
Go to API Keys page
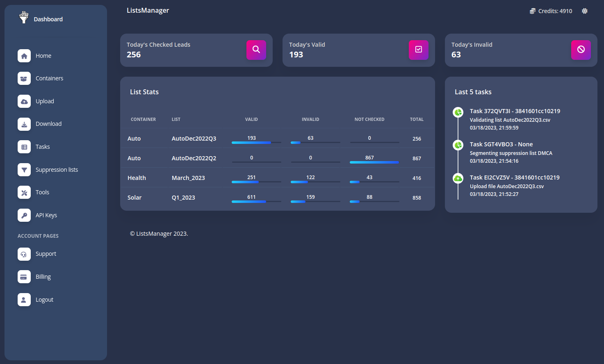[46, 215]
